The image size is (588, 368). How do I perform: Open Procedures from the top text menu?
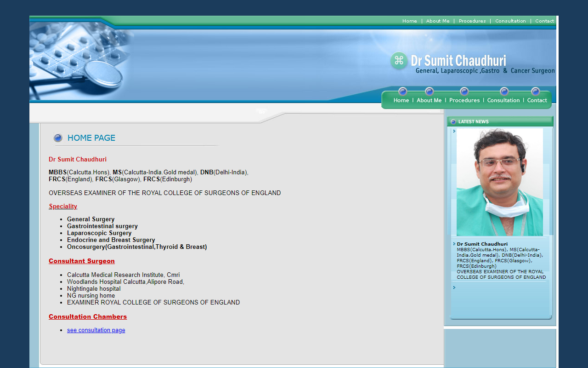[472, 21]
